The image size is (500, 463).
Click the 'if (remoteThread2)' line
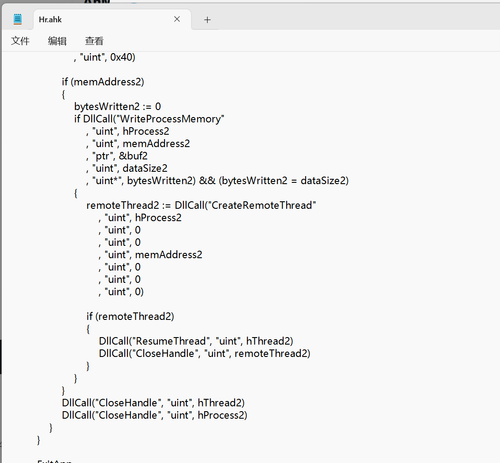point(130,316)
